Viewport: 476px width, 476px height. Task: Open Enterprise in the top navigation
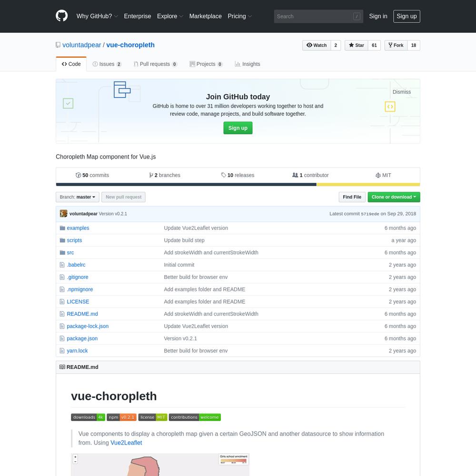tap(138, 16)
